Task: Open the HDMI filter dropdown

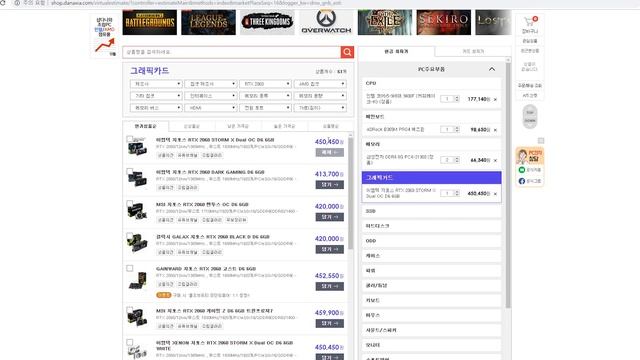Action: (211, 108)
